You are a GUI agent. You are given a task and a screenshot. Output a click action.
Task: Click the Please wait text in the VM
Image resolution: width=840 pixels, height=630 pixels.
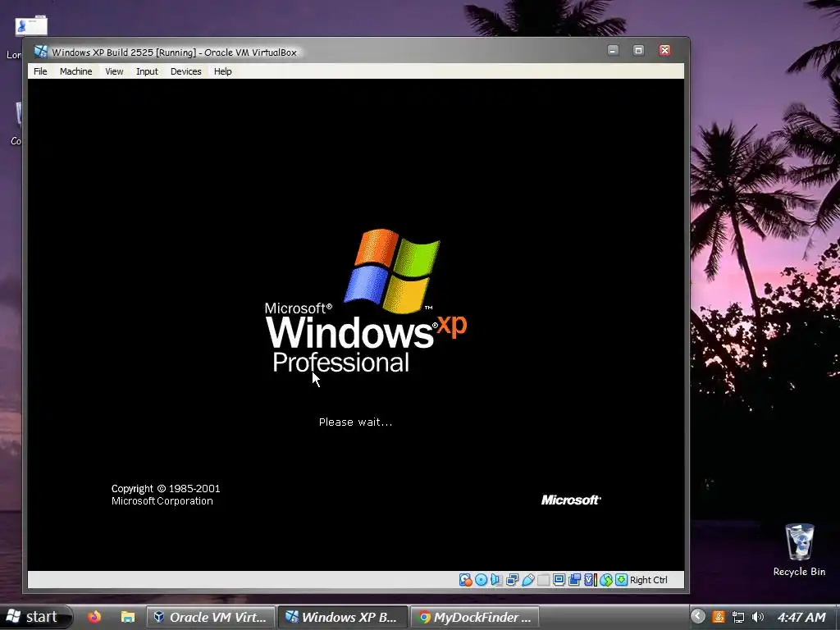coord(356,422)
